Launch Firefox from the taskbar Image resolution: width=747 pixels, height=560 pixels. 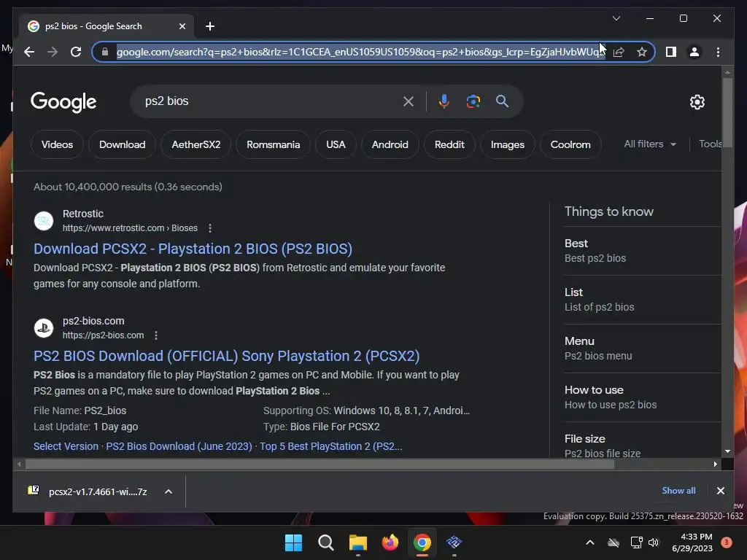[390, 542]
